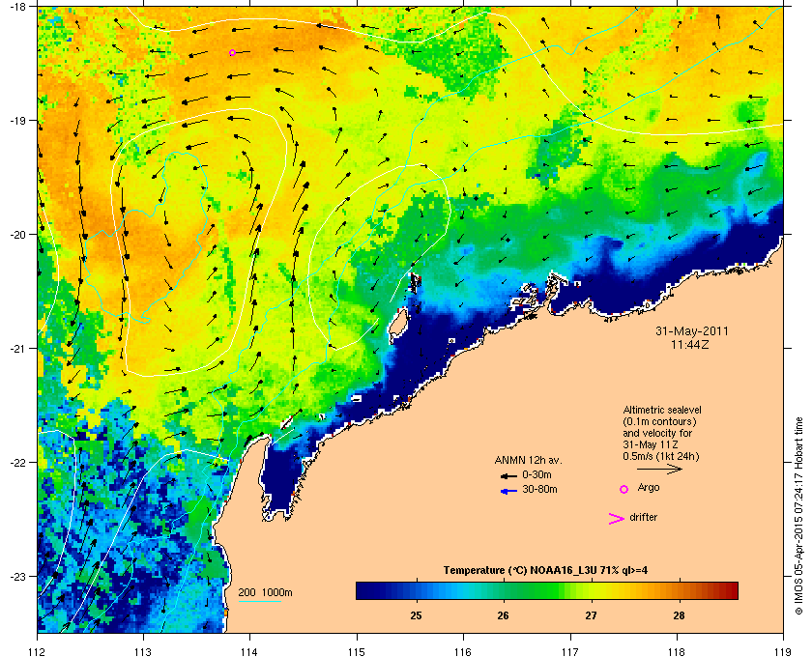Click the longitude axis label '114'
Image resolution: width=812 pixels, height=657 pixels.
(250, 652)
